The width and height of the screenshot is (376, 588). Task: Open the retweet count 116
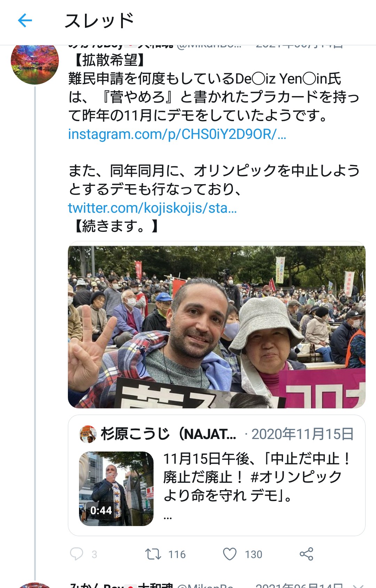coord(177,554)
